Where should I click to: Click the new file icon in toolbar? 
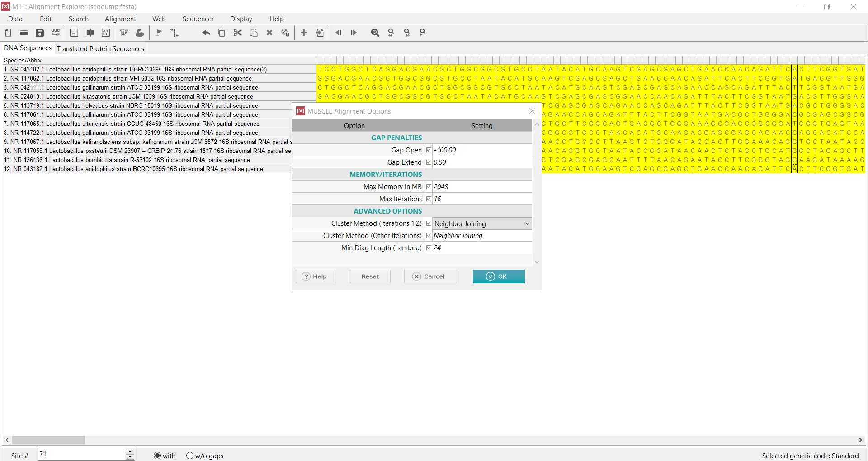pos(8,33)
